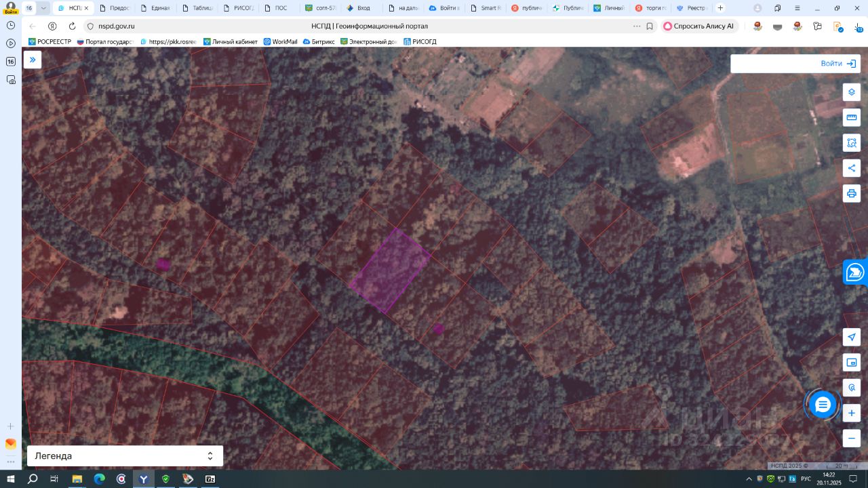This screenshot has width=868, height=488.
Task: Open File Explorer from the taskbar
Action: 77,479
